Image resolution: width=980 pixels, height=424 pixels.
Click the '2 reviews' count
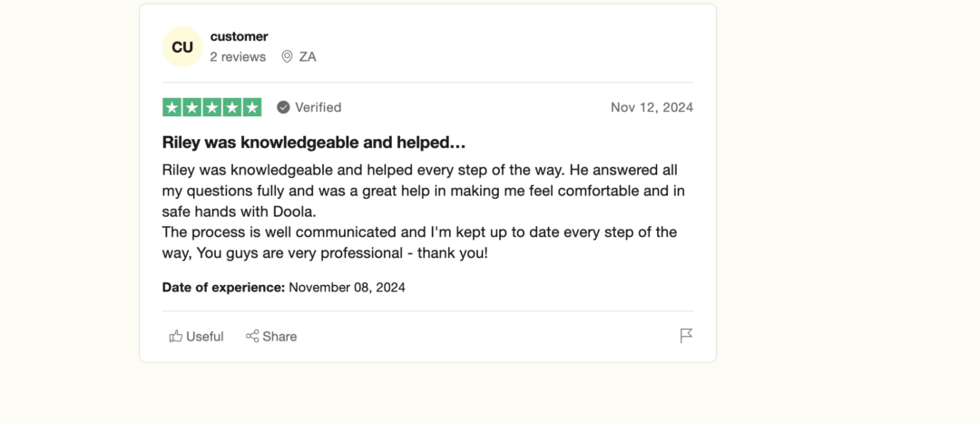[238, 57]
